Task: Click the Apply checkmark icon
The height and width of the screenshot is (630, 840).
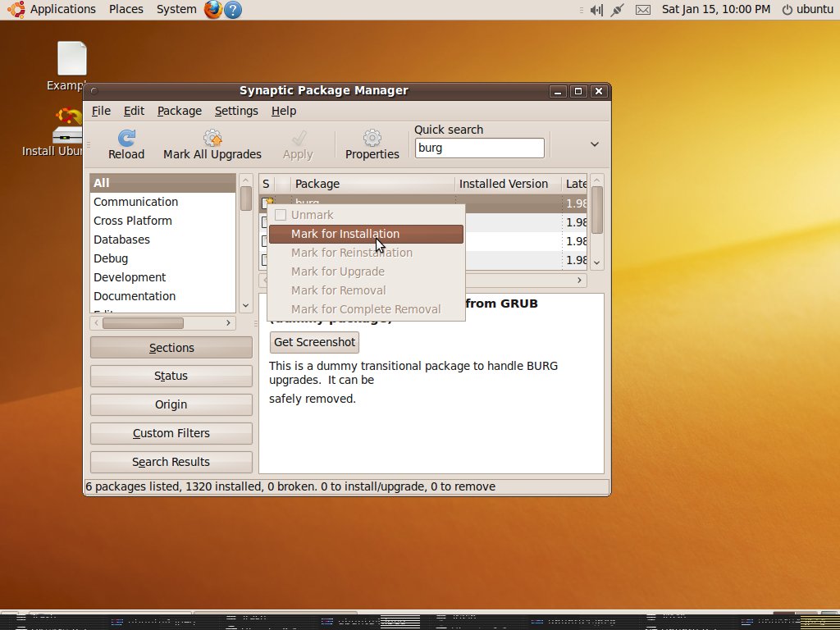Action: coord(299,138)
